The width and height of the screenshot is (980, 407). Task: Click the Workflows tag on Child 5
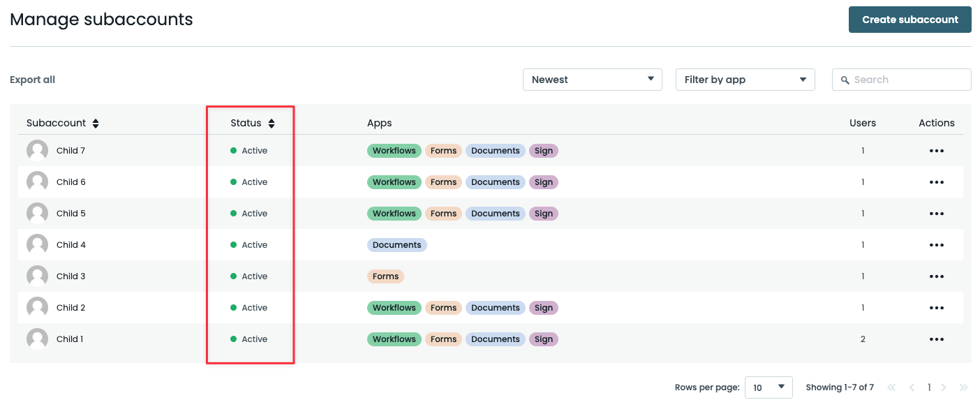pos(394,214)
